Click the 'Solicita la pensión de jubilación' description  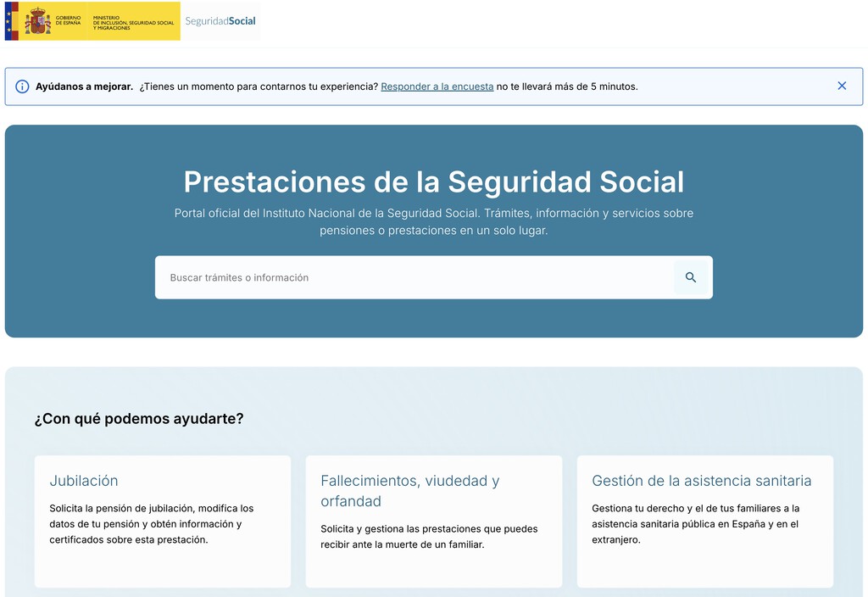coord(152,524)
